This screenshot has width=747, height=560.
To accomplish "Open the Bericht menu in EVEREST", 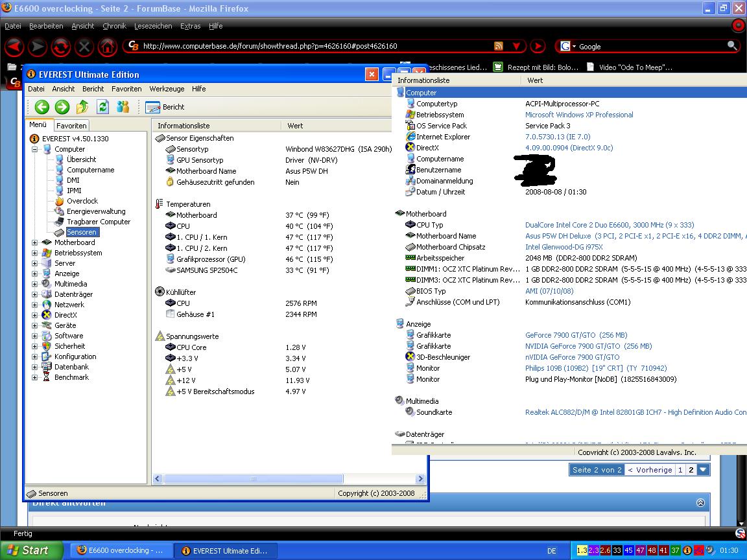I will pyautogui.click(x=93, y=89).
